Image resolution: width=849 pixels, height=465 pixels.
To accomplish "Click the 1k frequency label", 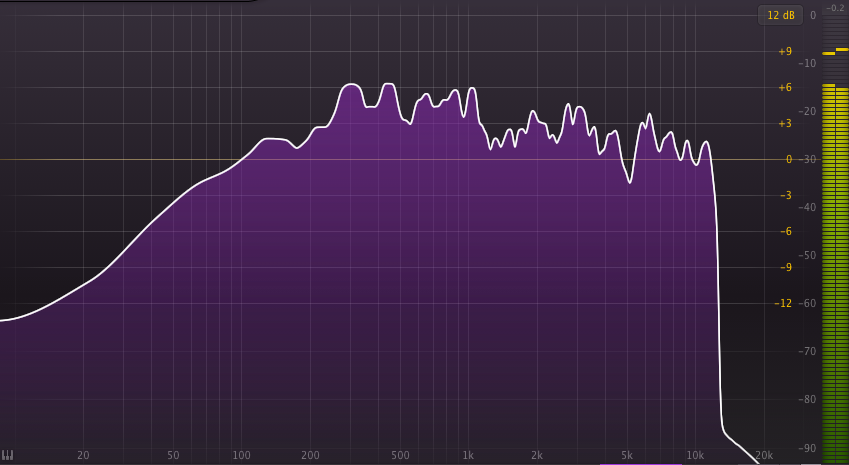I will click(x=468, y=455).
